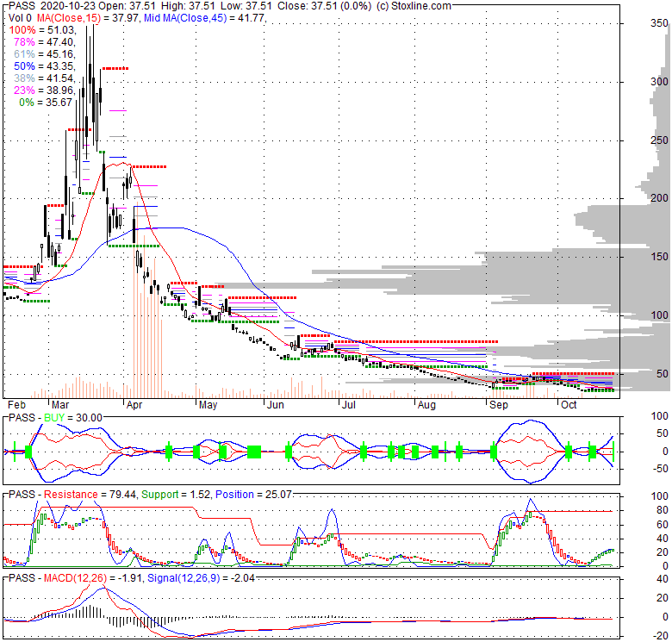
Task: Click the 'Sep' month axis label
Action: click(x=499, y=405)
